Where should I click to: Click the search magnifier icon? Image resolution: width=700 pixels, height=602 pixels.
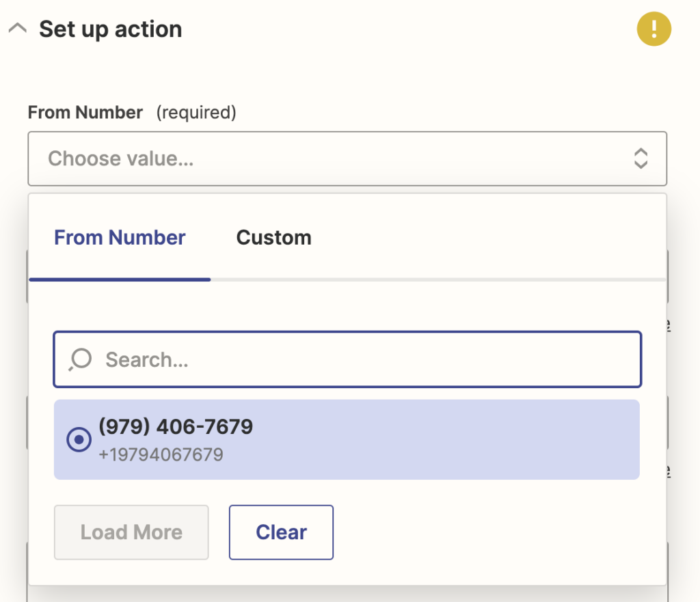[79, 359]
